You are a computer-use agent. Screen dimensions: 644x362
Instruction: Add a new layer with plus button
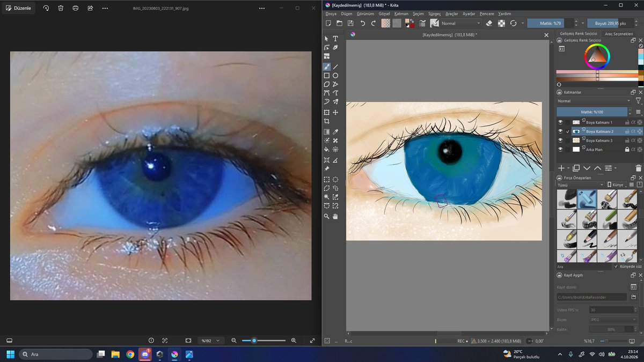[561, 168]
